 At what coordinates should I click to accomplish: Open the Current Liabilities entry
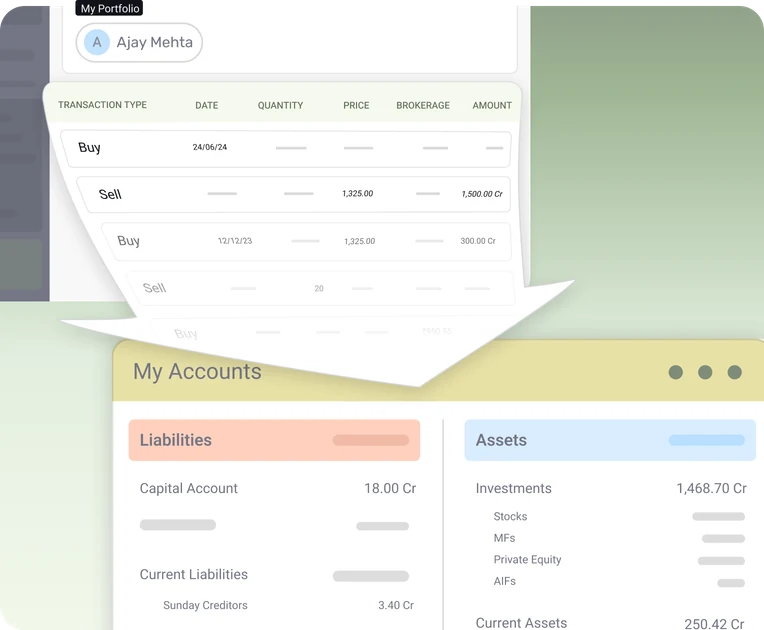[193, 574]
